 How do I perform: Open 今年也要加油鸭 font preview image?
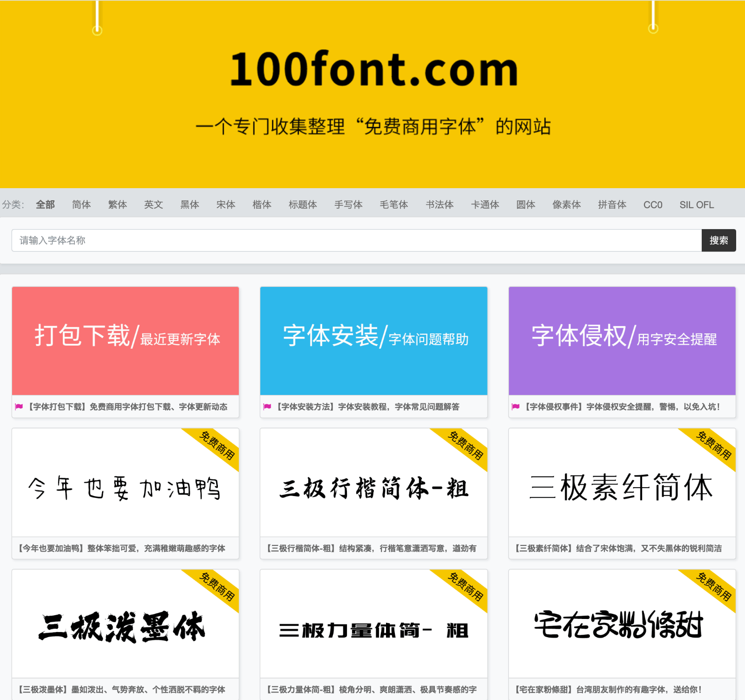point(125,483)
